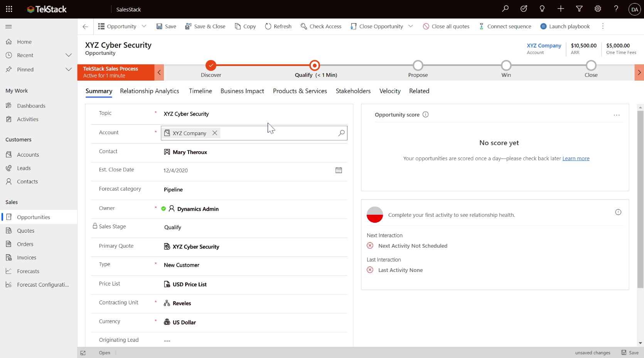Move to next stage with right arrow
Image resolution: width=644 pixels, height=358 pixels.
(639, 72)
